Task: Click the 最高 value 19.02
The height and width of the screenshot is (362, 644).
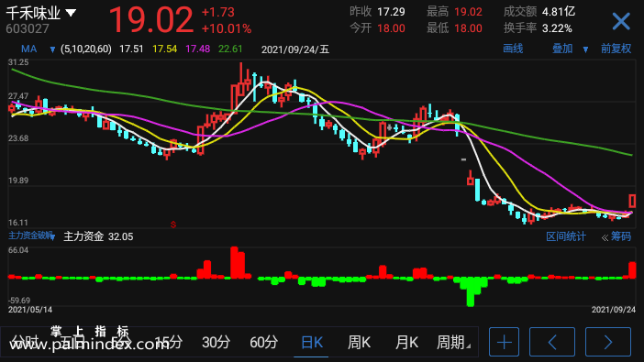Action: (468, 12)
